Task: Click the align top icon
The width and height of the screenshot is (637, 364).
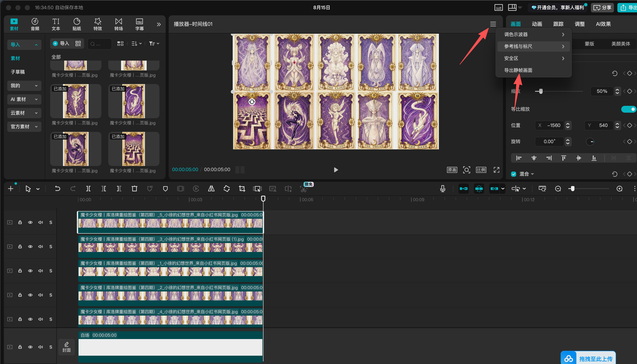Action: pyautogui.click(x=564, y=158)
